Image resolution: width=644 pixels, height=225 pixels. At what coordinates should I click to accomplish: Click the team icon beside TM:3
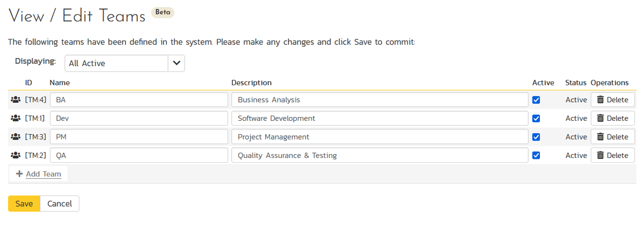[16, 137]
